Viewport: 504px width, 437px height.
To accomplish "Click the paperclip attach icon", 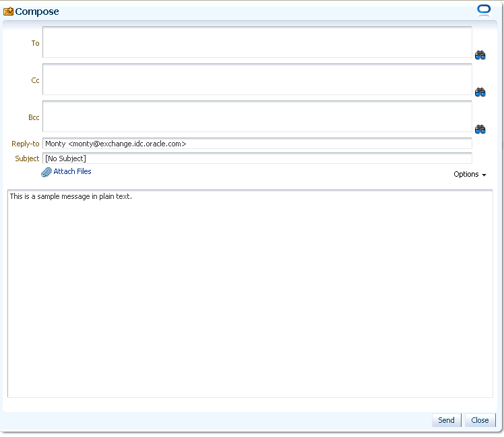I will (46, 172).
